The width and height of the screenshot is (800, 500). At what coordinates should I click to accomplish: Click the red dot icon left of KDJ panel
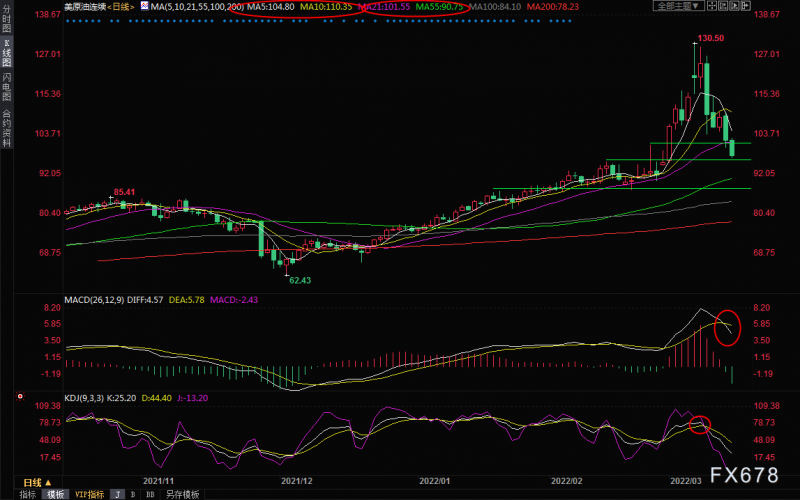20,397
